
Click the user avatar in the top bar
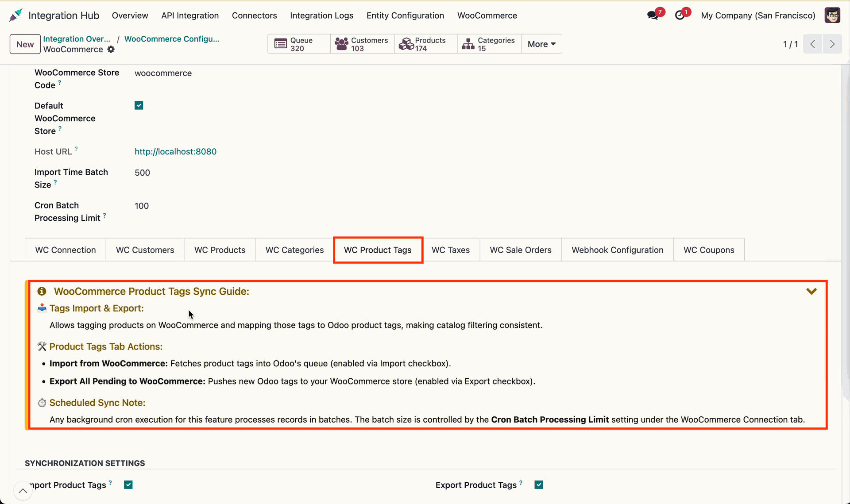tap(832, 15)
